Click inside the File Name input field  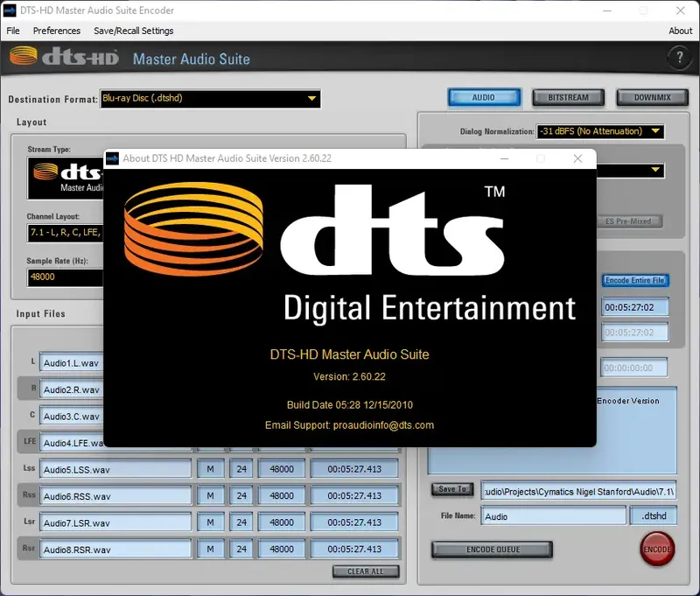(x=553, y=515)
